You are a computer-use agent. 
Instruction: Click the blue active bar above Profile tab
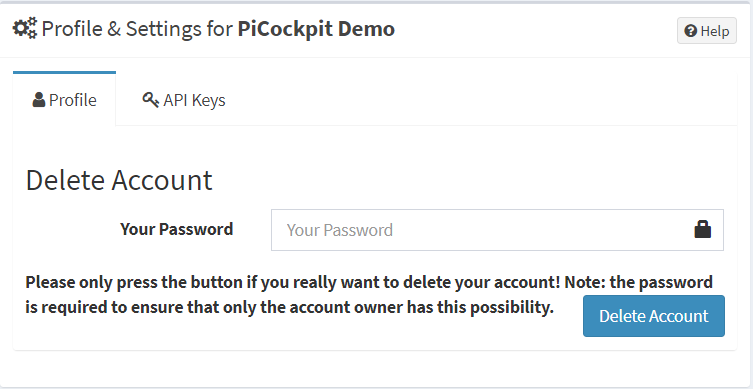64,73
